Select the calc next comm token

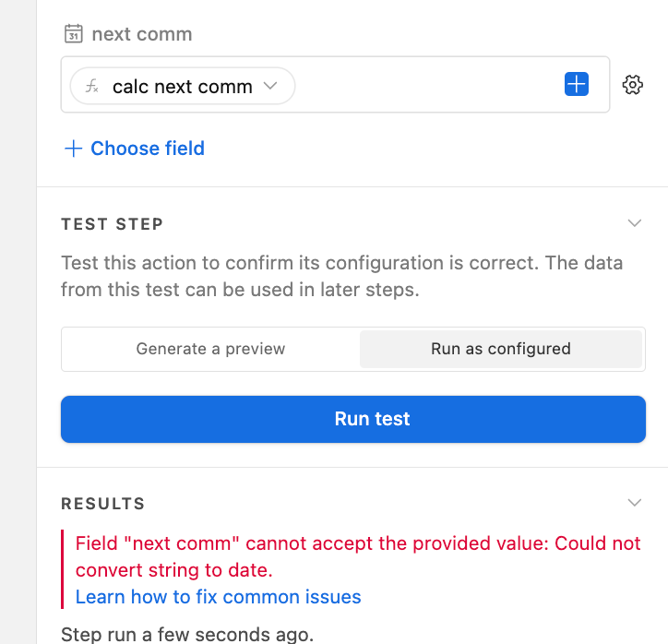click(183, 86)
